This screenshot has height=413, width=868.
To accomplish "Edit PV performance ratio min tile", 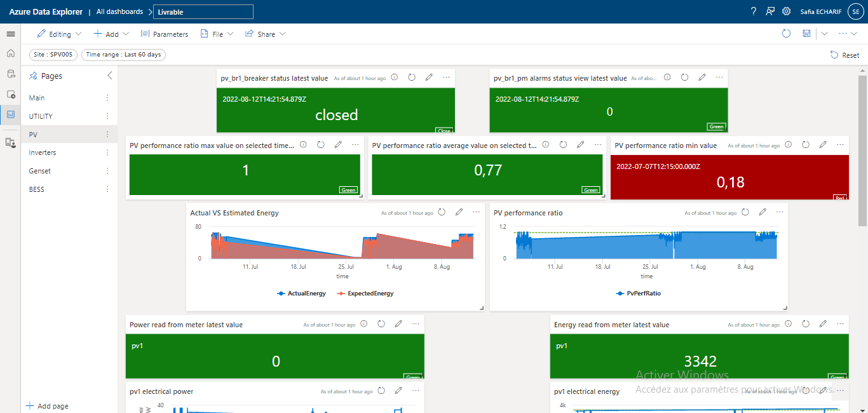I will pos(823,145).
